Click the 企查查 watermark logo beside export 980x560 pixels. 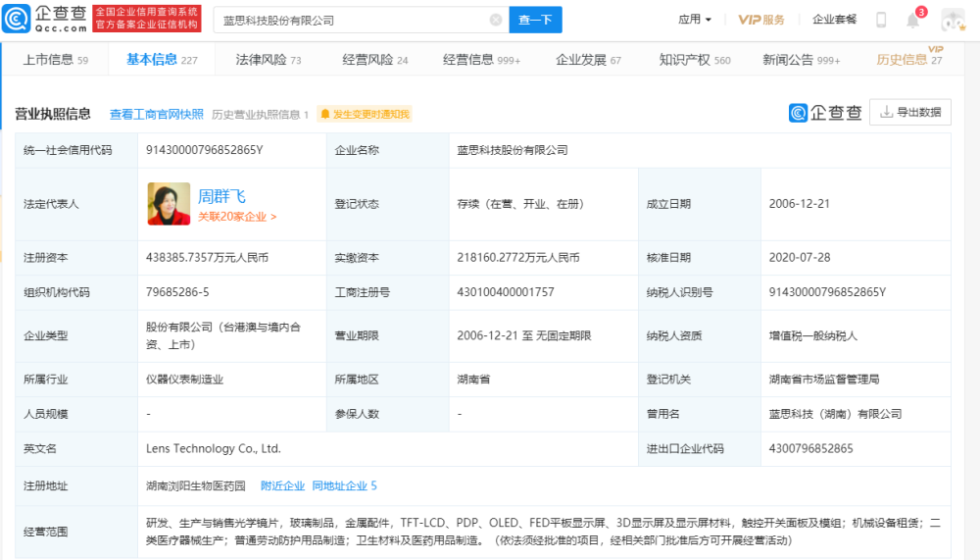tap(825, 113)
